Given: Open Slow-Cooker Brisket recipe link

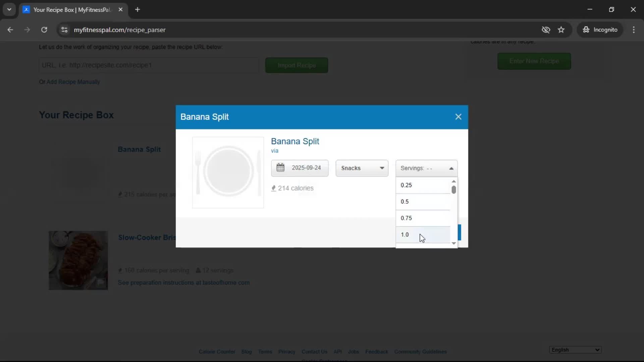Looking at the screenshot, I should coord(147,238).
